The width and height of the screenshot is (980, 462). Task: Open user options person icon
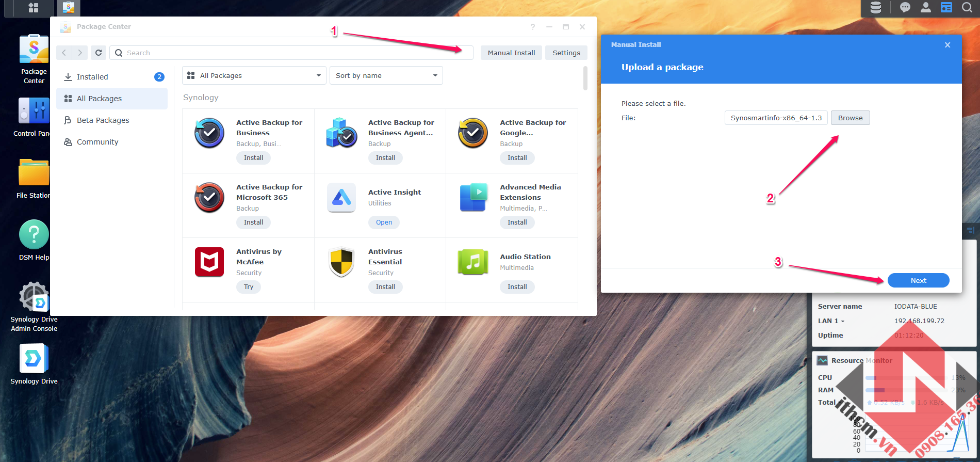point(926,7)
